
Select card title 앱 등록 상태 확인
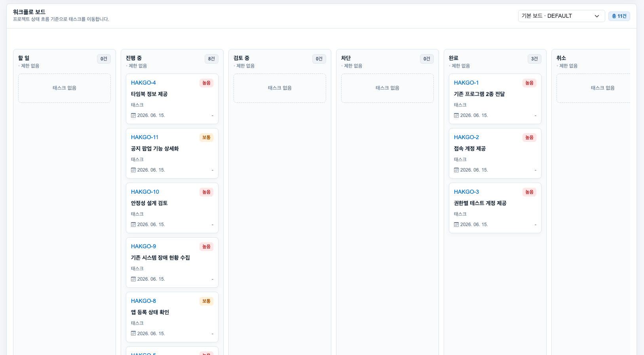[x=150, y=312]
